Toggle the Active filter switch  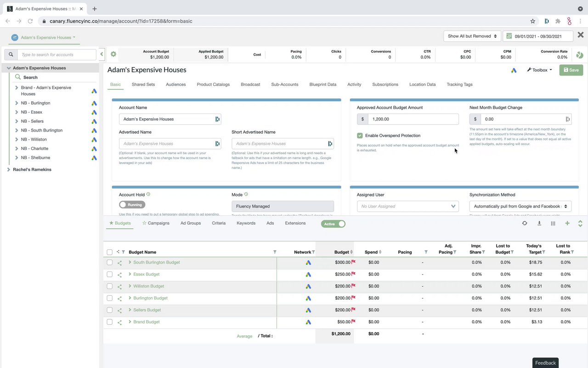click(333, 224)
